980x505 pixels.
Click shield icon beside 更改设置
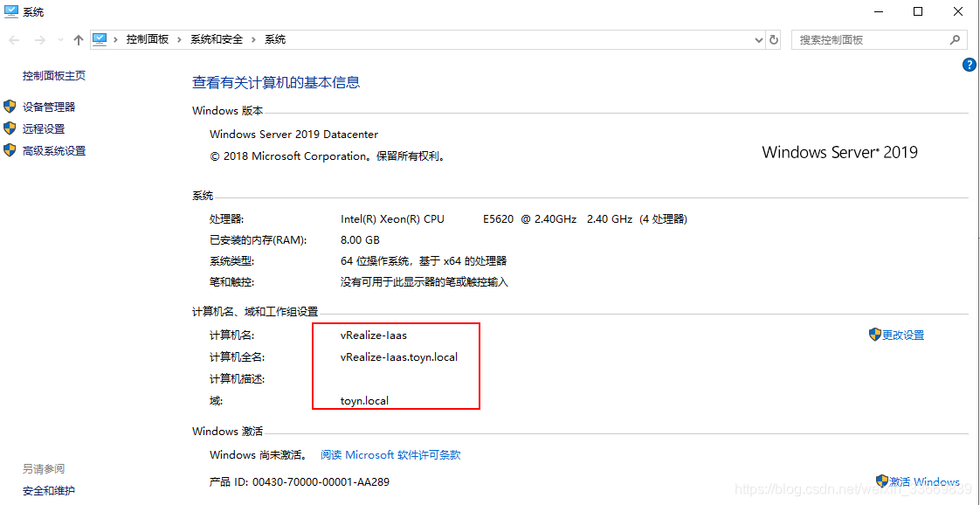click(x=875, y=335)
